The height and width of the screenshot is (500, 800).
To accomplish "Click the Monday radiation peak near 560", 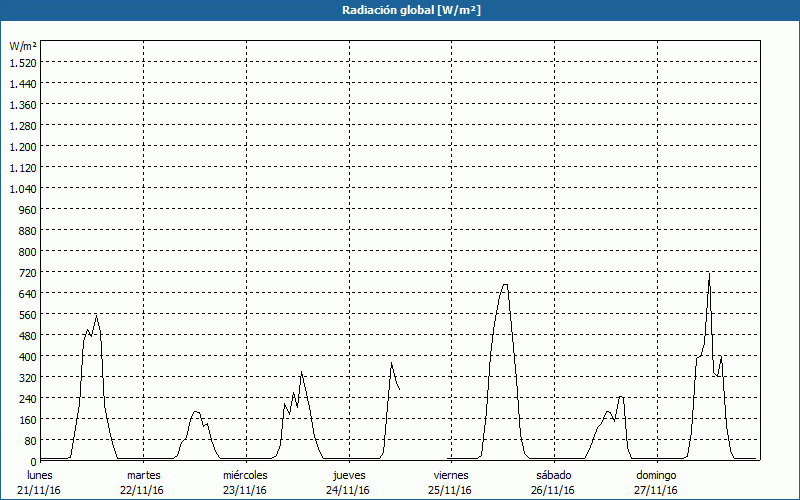I will pos(96,316).
